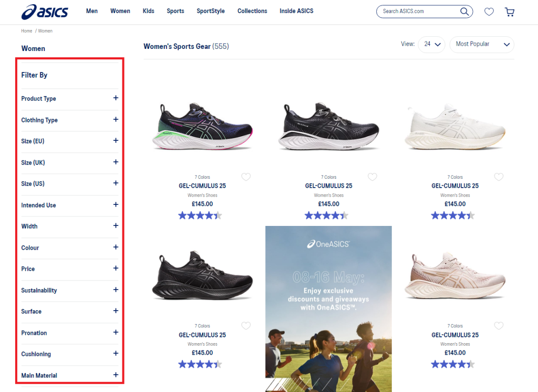Click GEL-CUMULUS 25 title under pink rose shoe

[x=455, y=335]
